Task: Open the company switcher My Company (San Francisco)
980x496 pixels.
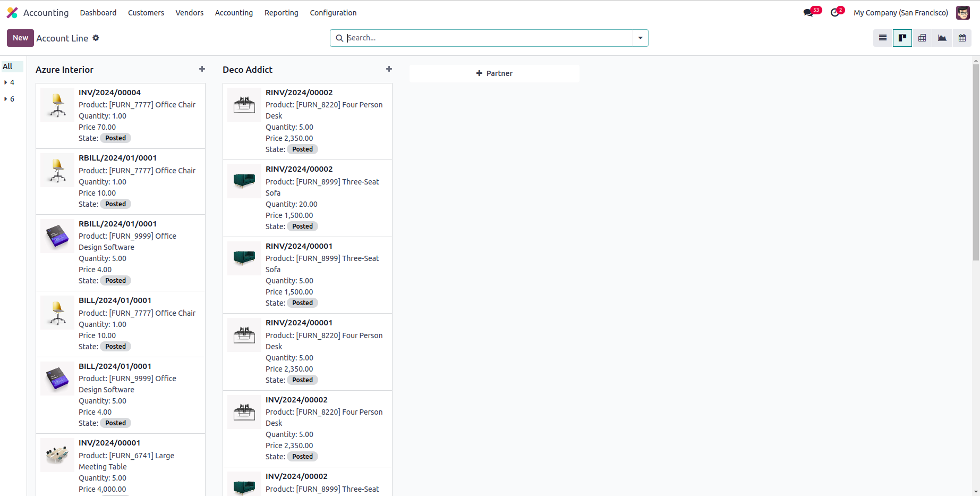Action: [x=901, y=13]
